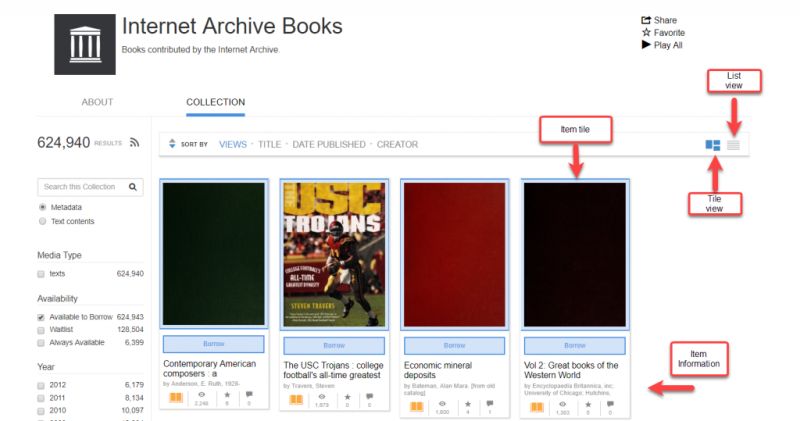This screenshot has width=800, height=421.
Task: Select the Text contents radio button
Action: point(42,221)
